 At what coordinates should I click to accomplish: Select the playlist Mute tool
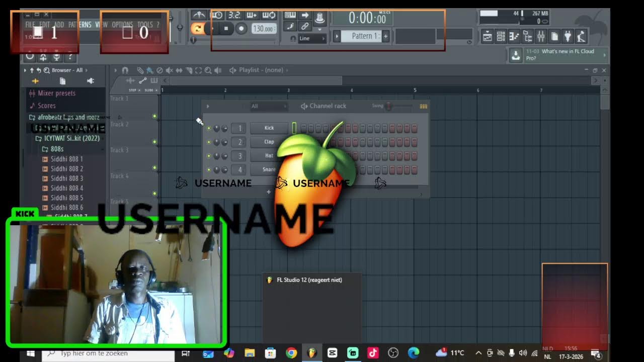coord(170,70)
